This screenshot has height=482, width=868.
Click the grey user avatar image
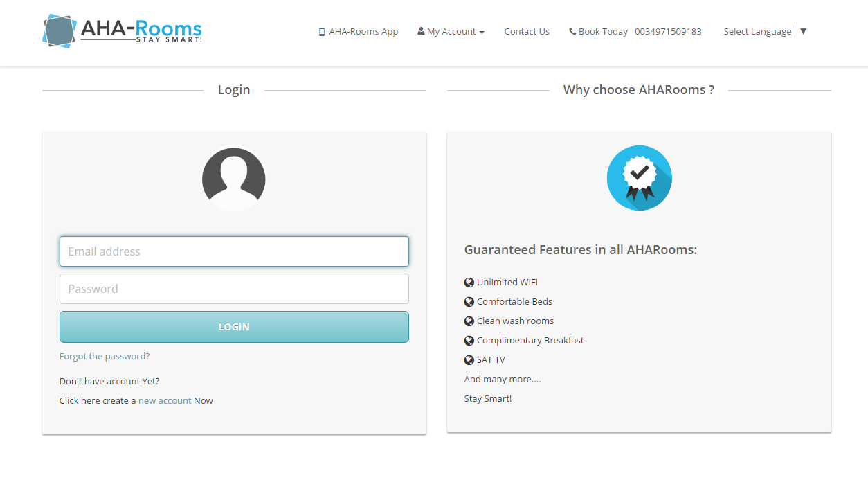click(234, 179)
